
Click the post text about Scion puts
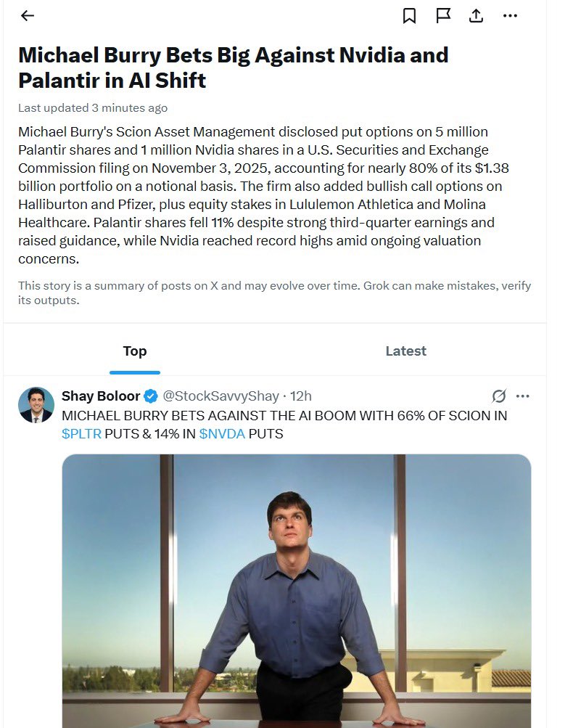[x=284, y=416]
